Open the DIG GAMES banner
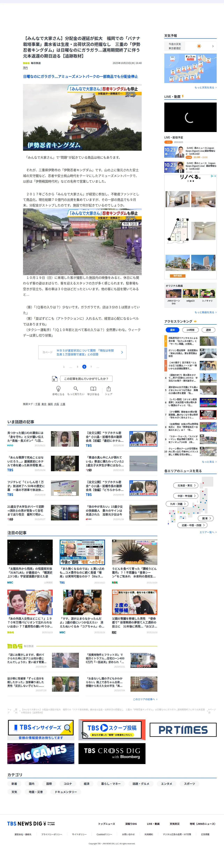224x868 pixels. point(41,753)
